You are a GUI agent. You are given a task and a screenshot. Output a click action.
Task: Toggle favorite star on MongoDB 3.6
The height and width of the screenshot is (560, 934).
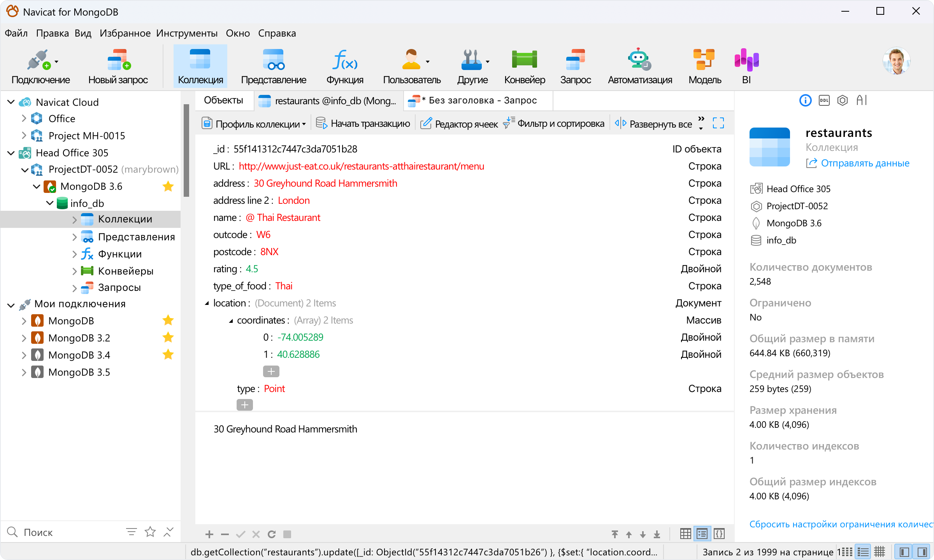pos(168,187)
